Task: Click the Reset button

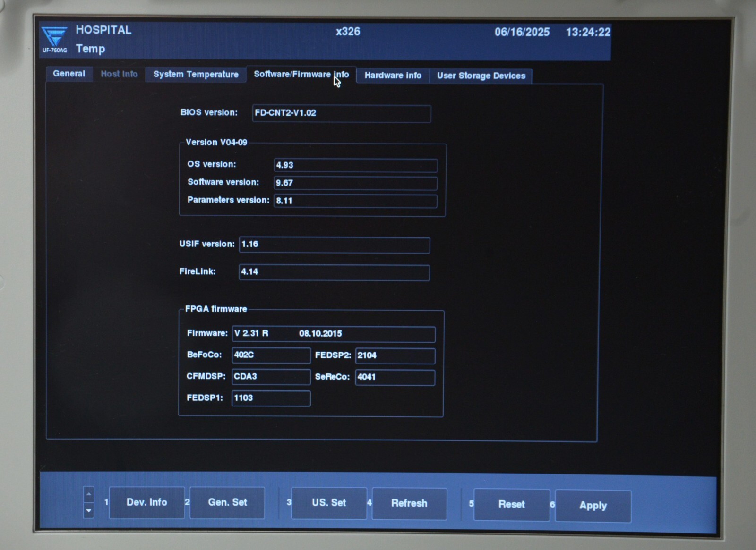Action: tap(511, 505)
